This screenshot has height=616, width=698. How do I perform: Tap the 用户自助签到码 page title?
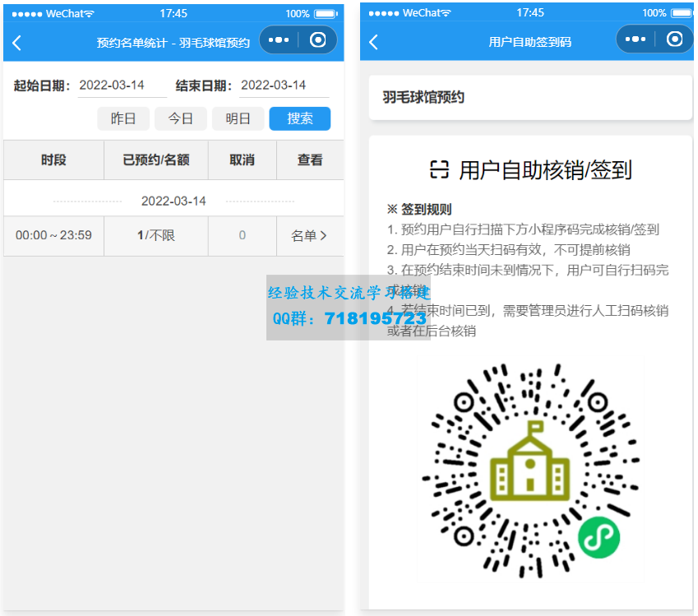(529, 42)
